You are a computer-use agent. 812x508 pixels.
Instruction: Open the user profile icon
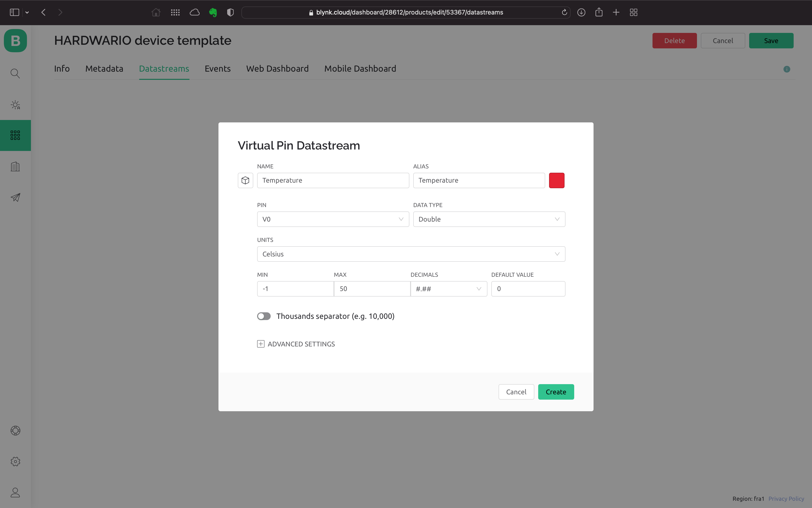coord(15,493)
